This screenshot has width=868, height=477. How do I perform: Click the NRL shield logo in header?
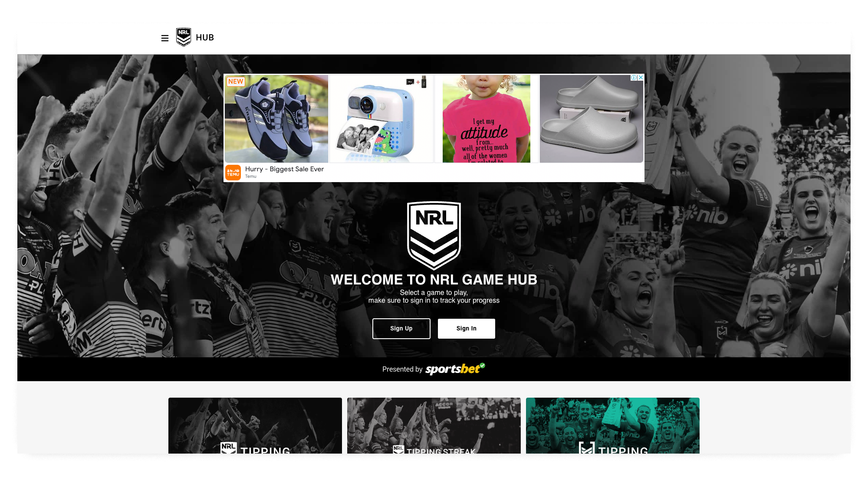(x=184, y=37)
